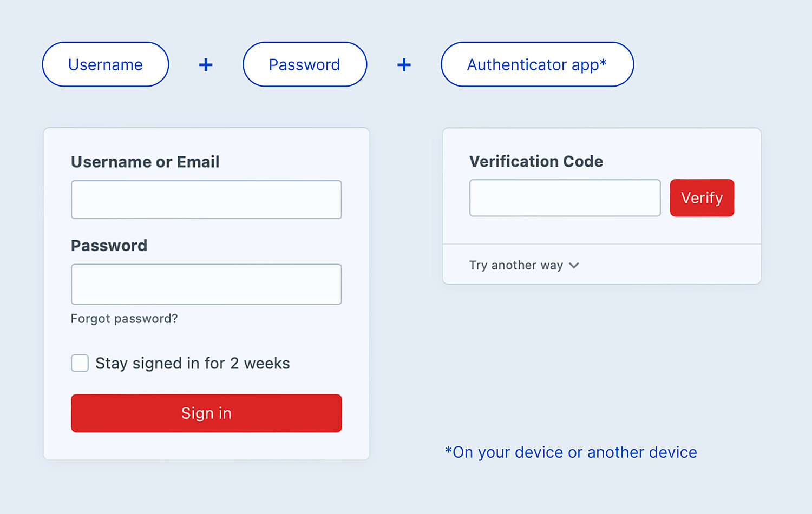Click the "Username or Email" field label
Viewport: 812px width, 514px height.
point(145,162)
